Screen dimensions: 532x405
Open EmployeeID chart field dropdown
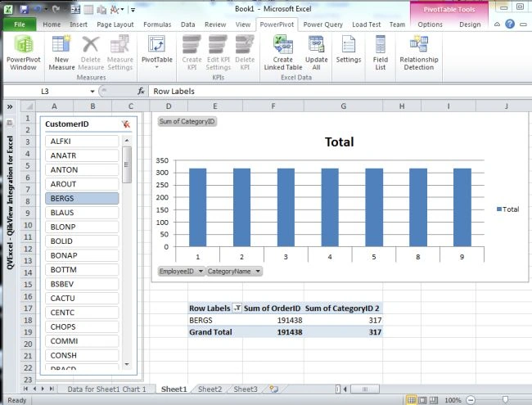tap(201, 271)
